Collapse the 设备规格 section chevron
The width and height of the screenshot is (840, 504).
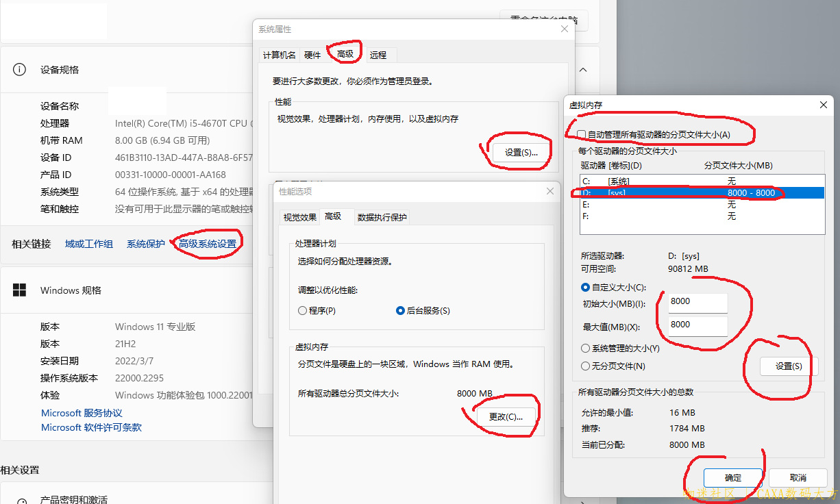(583, 70)
